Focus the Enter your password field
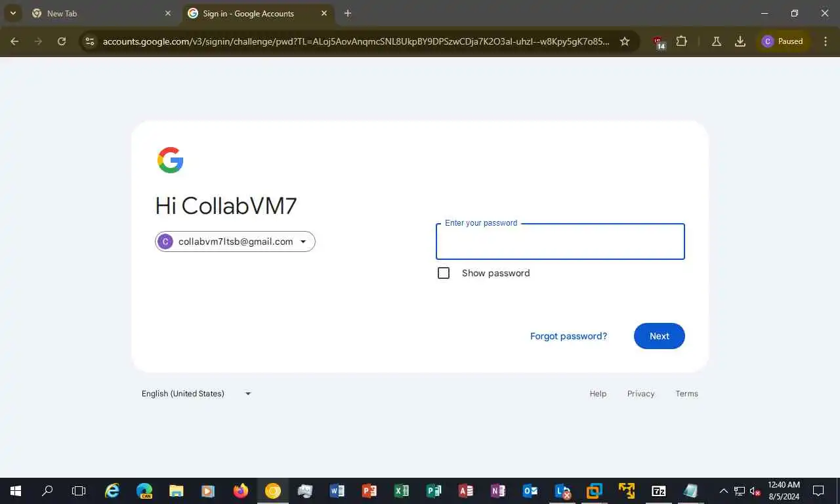This screenshot has width=840, height=504. (x=560, y=241)
